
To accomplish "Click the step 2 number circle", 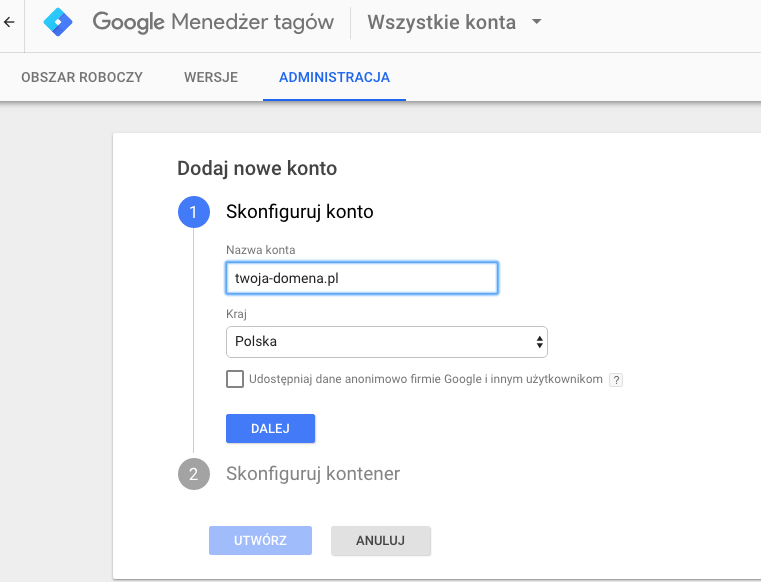I will tap(193, 474).
